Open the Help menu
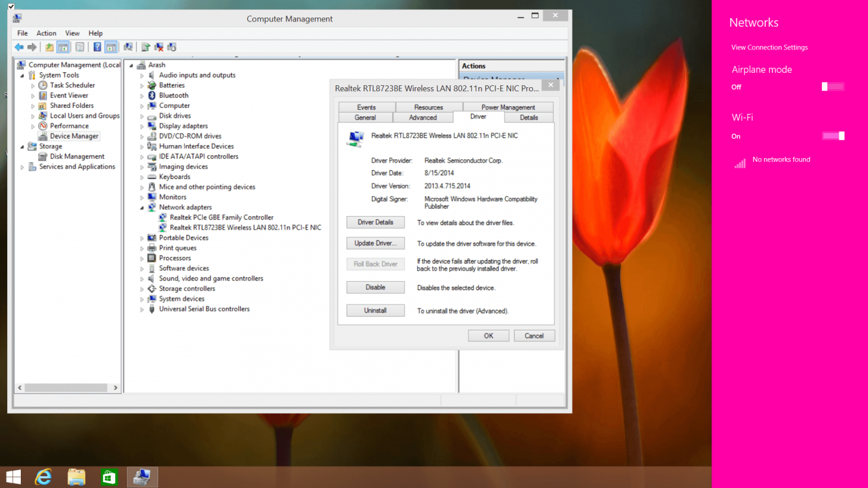This screenshot has height=488, width=868. [96, 33]
